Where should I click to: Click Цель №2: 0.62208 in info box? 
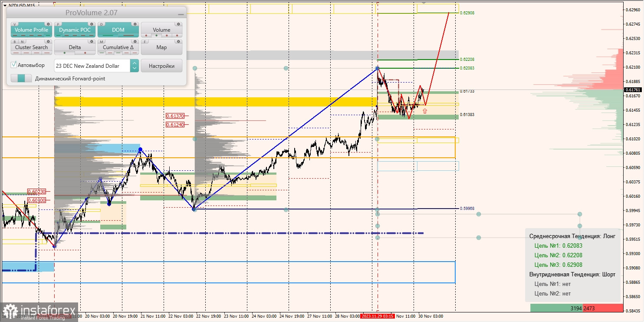559,255
